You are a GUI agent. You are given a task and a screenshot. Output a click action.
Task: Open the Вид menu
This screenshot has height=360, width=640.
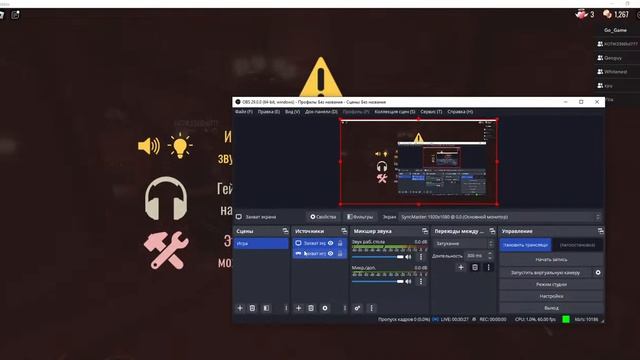pos(292,112)
